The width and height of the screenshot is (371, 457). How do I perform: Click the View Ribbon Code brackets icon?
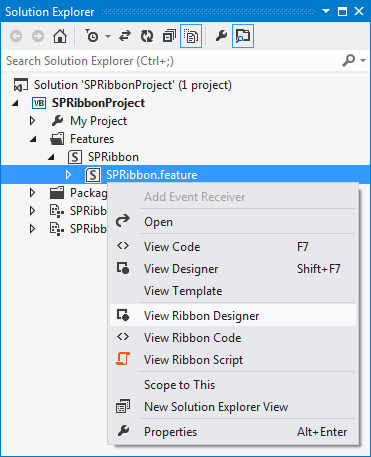pos(123,337)
